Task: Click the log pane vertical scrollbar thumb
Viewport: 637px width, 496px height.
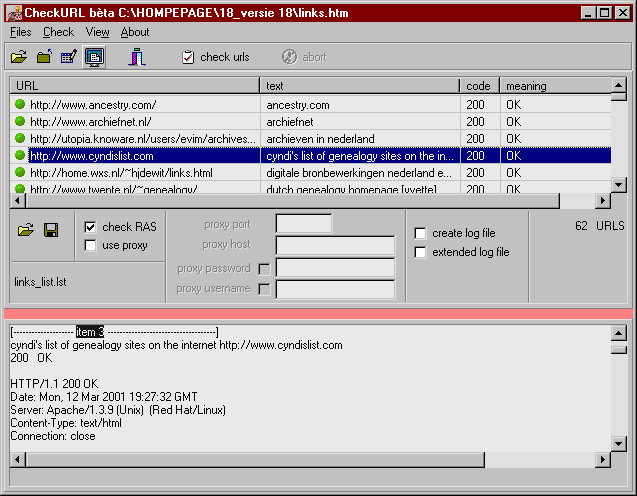Action: (618, 349)
